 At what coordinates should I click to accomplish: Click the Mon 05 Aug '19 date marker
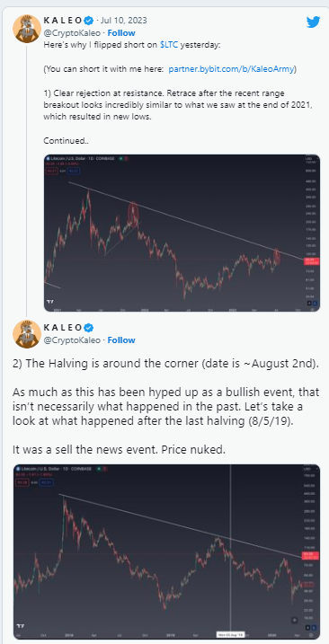point(229,634)
